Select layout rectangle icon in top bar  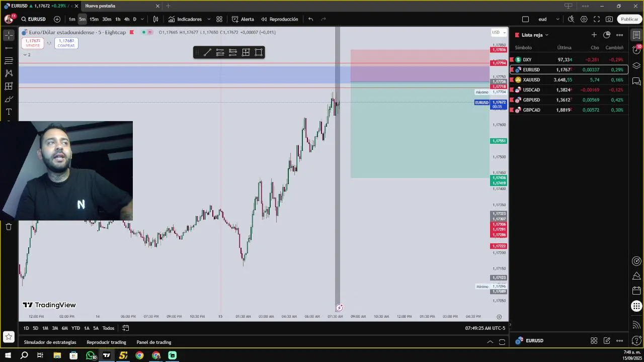click(525, 19)
